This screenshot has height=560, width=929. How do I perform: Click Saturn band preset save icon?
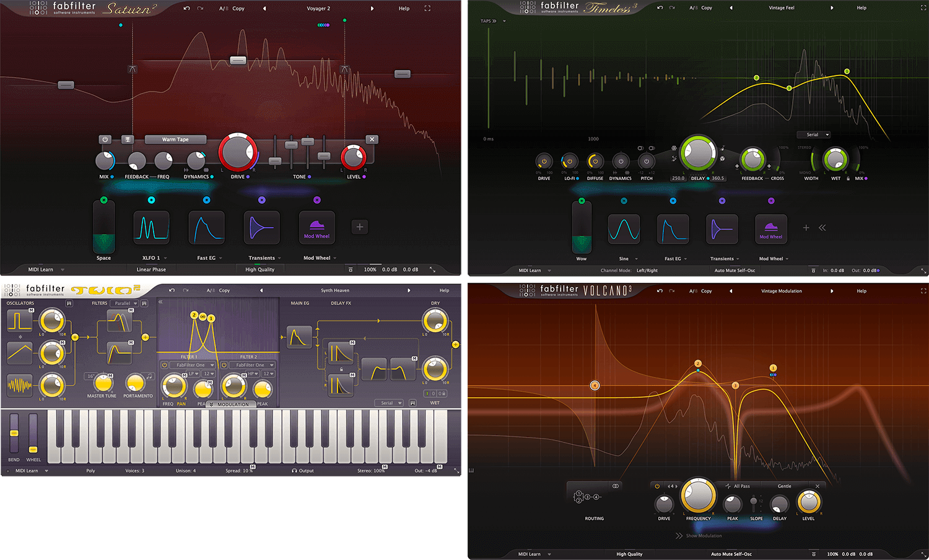tap(128, 140)
